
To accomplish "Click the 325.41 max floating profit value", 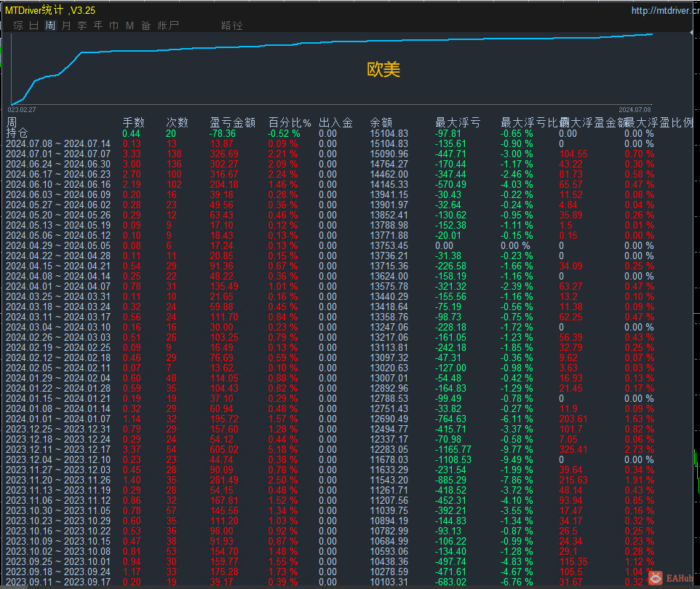I will [x=573, y=450].
